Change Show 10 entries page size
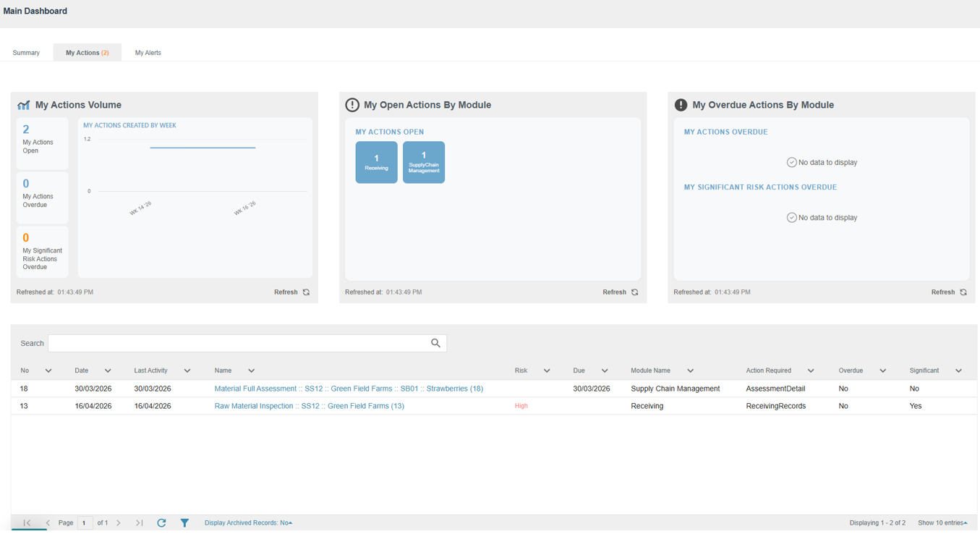Screen dimensions: 980x534 click(942, 522)
